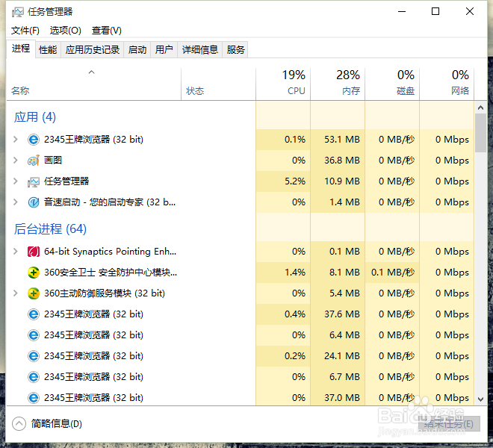Click the 音速启动 app icon

[34, 202]
